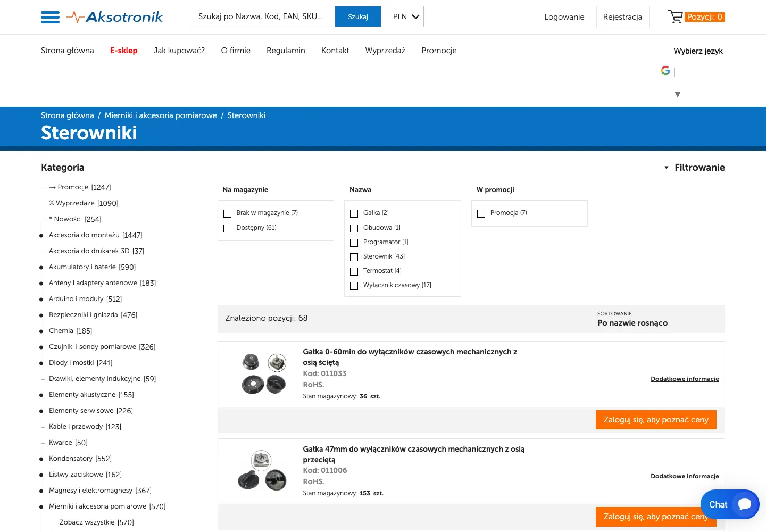766x532 pixels.
Task: Log in for price of Gałka 0-60min
Action: (656, 420)
